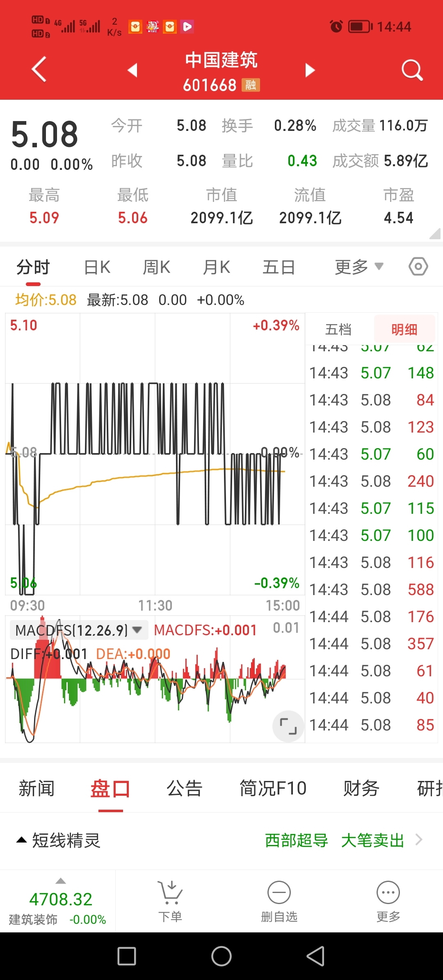The width and height of the screenshot is (443, 980).
Task: Tap the 换手 value 0.28%
Action: [x=295, y=126]
